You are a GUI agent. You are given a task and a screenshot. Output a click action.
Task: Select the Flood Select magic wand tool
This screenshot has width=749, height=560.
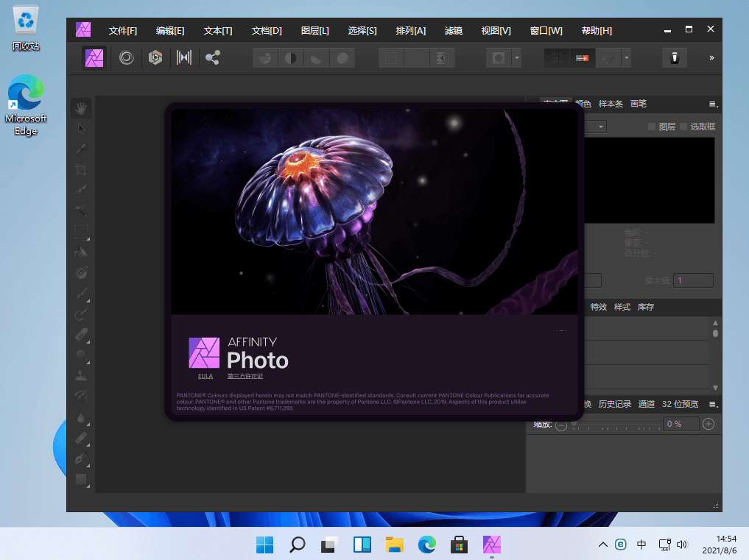click(81, 210)
